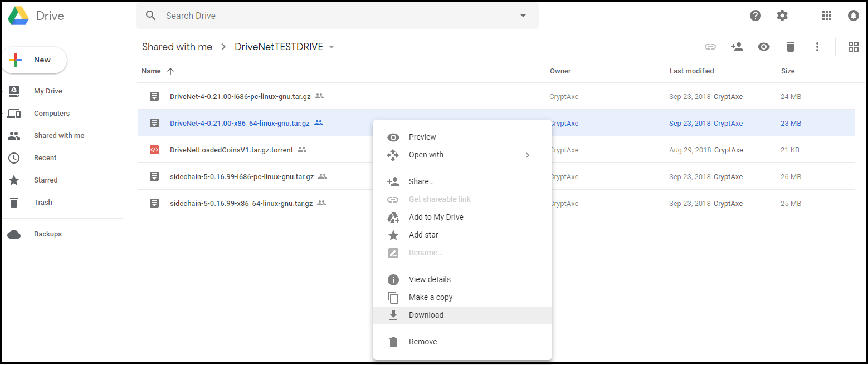Select DriveNetLoadedCoinsV1.tar.gz.torrent file name
Screen dimensions: 868x365
click(x=231, y=150)
